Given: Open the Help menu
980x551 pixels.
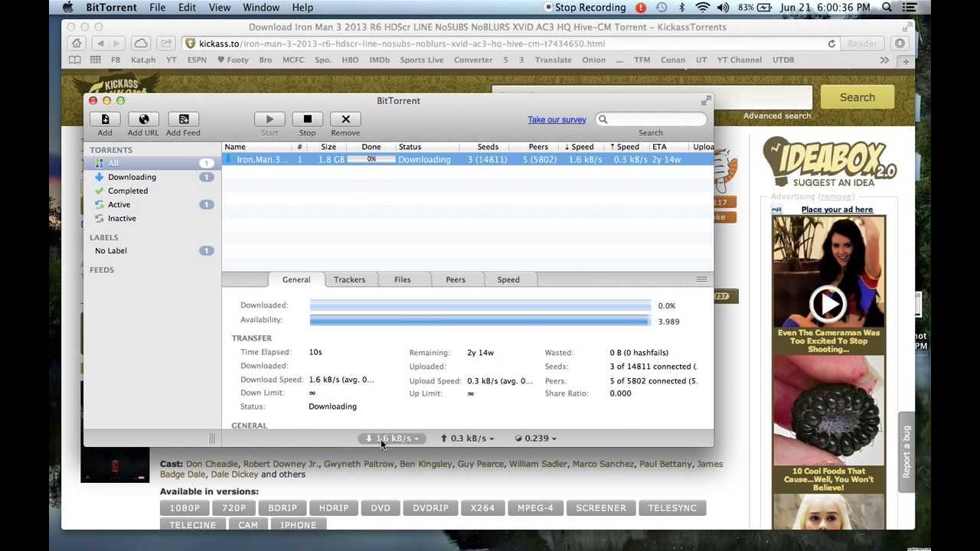Looking at the screenshot, I should pos(302,8).
